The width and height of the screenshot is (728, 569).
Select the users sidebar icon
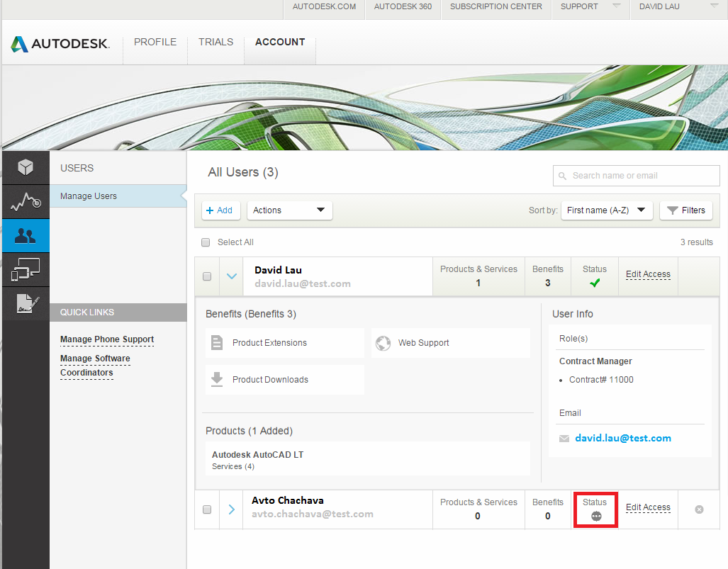(26, 236)
